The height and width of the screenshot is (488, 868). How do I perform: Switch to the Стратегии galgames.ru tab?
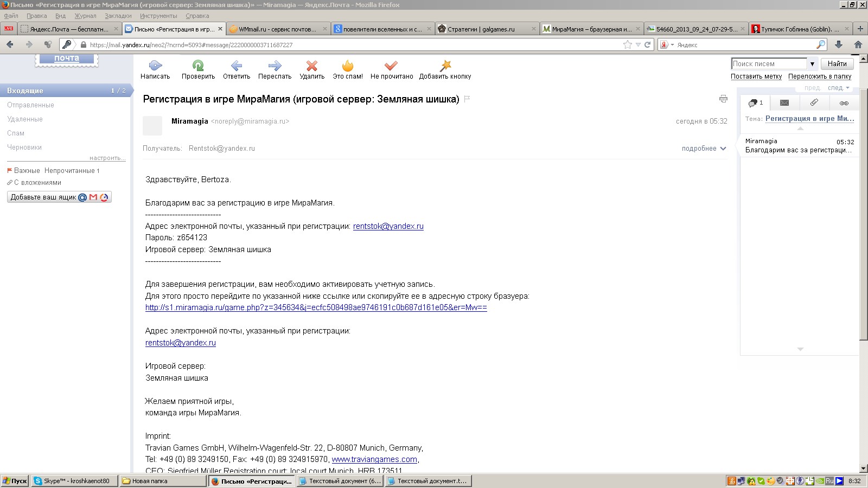tap(486, 29)
